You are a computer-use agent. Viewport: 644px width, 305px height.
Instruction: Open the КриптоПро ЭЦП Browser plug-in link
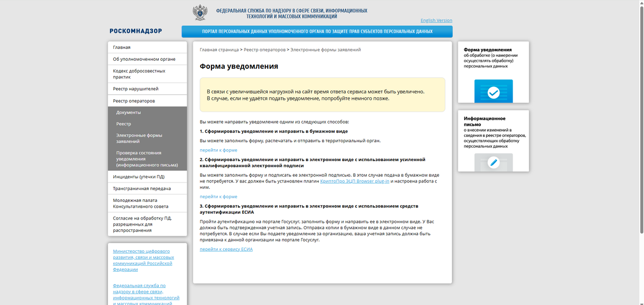click(x=354, y=181)
